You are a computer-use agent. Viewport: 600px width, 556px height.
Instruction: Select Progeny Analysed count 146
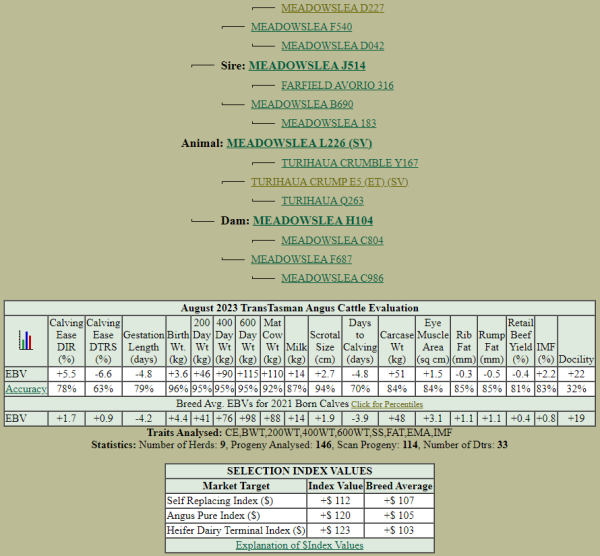(x=324, y=445)
